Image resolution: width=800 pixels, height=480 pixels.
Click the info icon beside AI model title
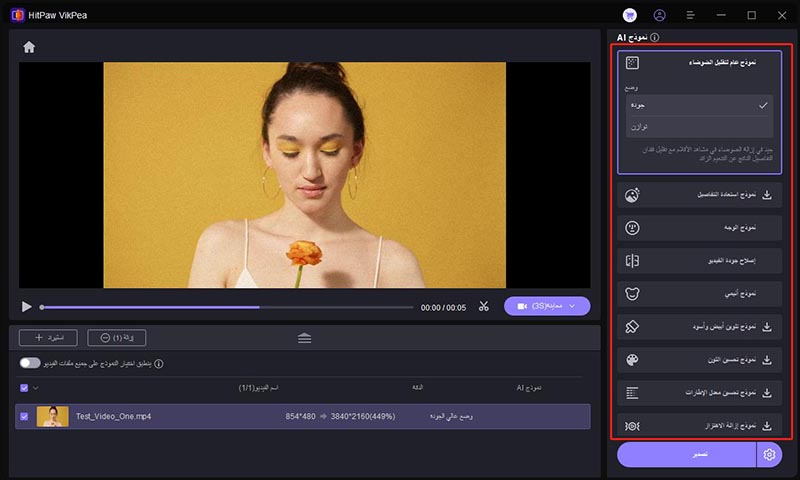(655, 37)
